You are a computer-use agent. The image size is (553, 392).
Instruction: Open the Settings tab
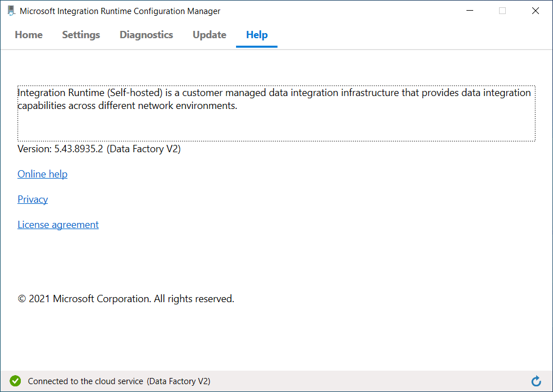click(x=81, y=35)
